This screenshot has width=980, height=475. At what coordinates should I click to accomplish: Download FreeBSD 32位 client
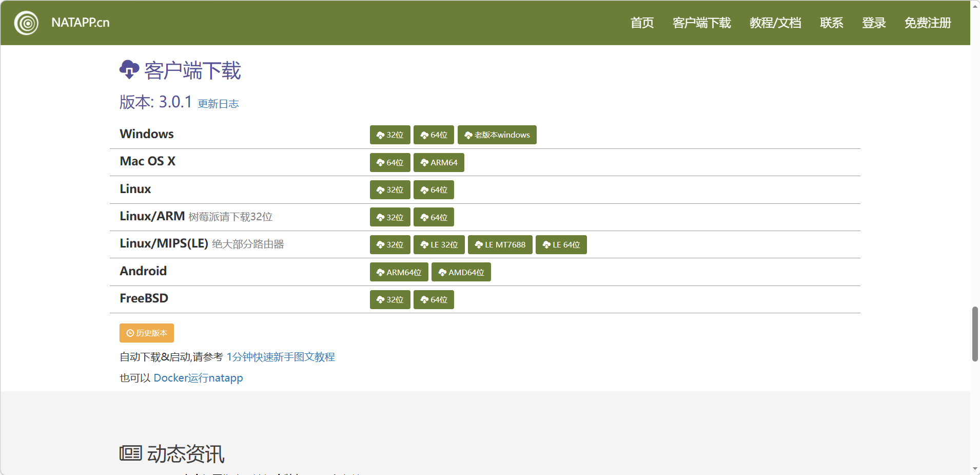point(390,300)
